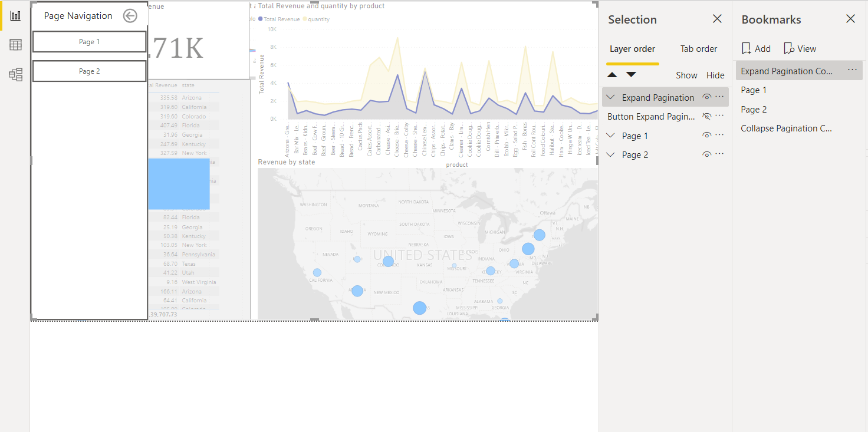Switch to Report view icon
868x432 pixels.
pyautogui.click(x=15, y=16)
